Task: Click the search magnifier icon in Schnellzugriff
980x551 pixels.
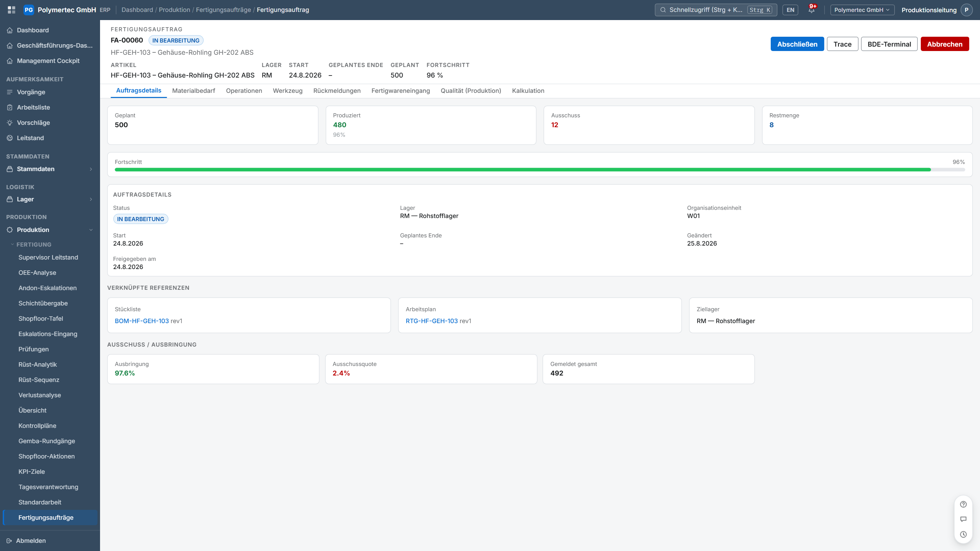Action: point(663,10)
